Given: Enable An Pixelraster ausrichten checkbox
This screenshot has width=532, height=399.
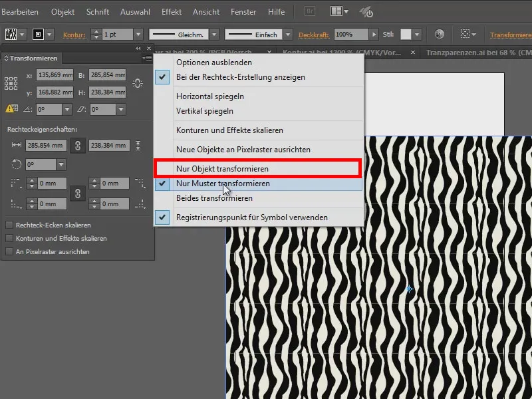Looking at the screenshot, I should [9, 251].
